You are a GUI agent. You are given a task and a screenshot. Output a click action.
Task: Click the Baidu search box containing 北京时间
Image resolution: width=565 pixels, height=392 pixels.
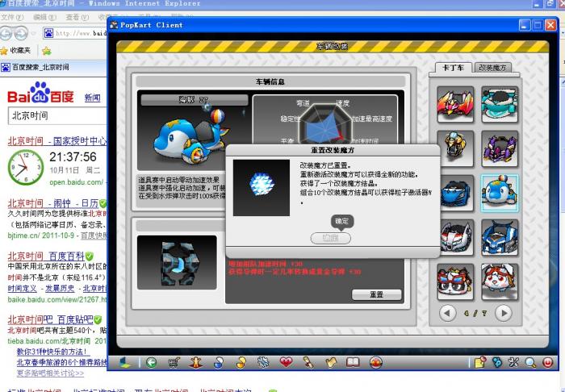pos(57,116)
